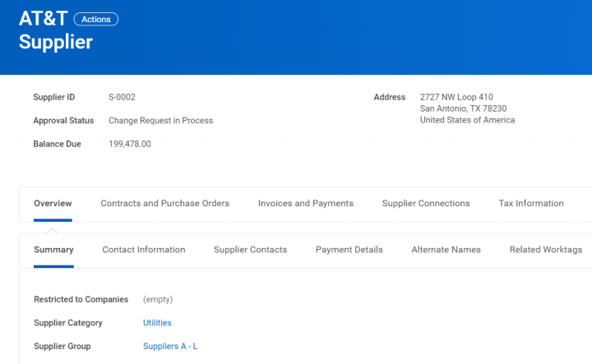The height and width of the screenshot is (364, 592).
Task: Click the Change Request in Process status
Action: coord(160,121)
